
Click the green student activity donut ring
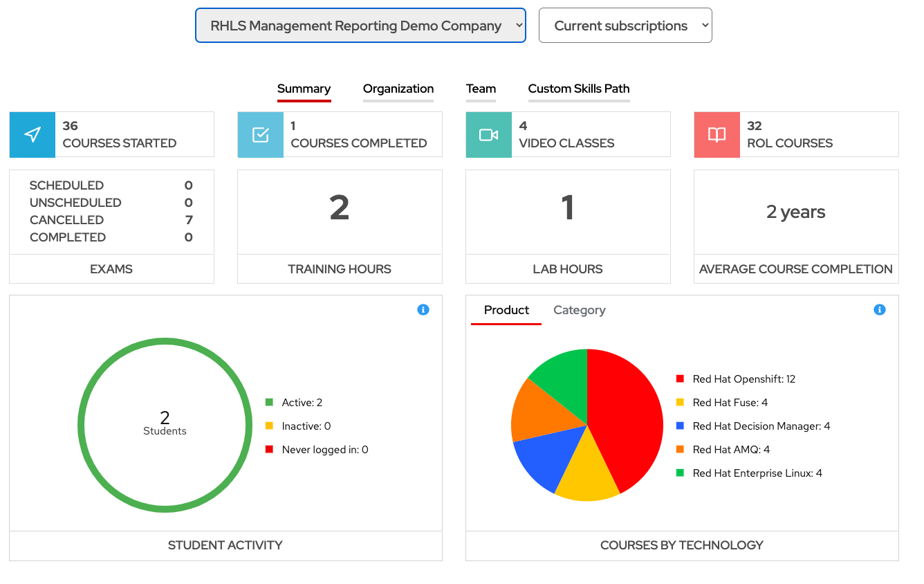click(x=165, y=343)
